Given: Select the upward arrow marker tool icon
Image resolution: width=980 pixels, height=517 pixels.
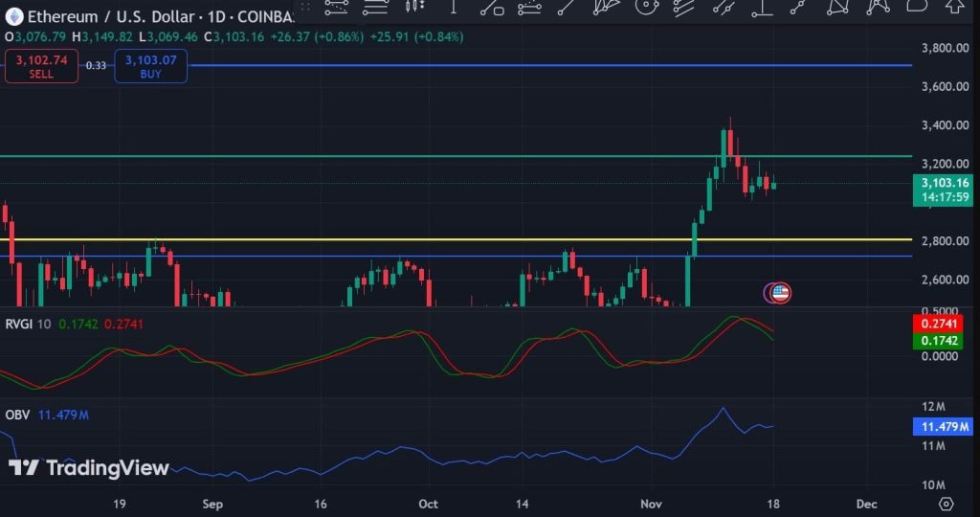Looking at the screenshot, I should pyautogui.click(x=954, y=7).
